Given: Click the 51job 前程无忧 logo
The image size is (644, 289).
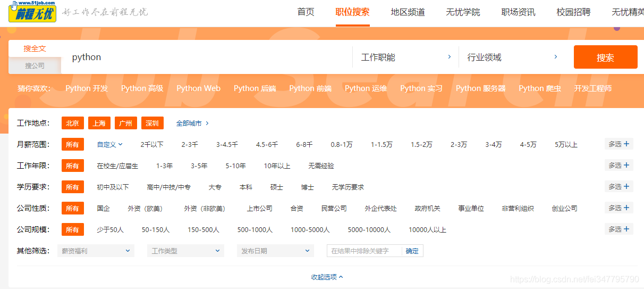Looking at the screenshot, I should 32,12.
